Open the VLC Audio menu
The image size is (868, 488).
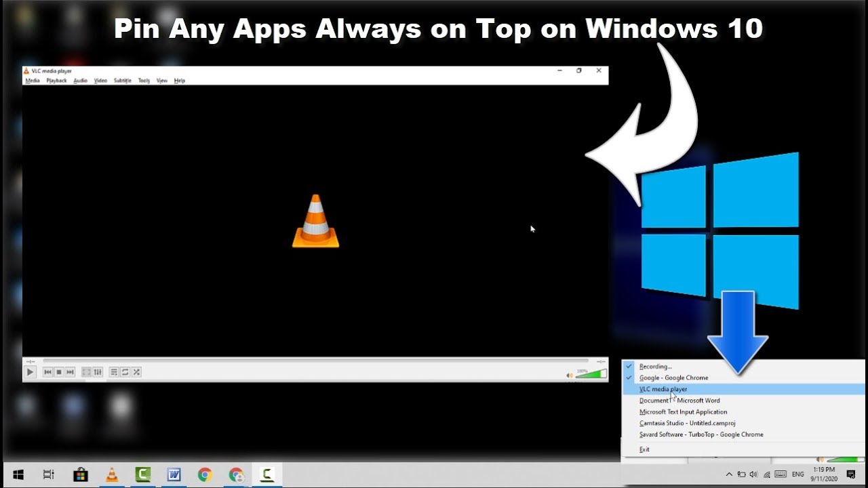click(80, 81)
